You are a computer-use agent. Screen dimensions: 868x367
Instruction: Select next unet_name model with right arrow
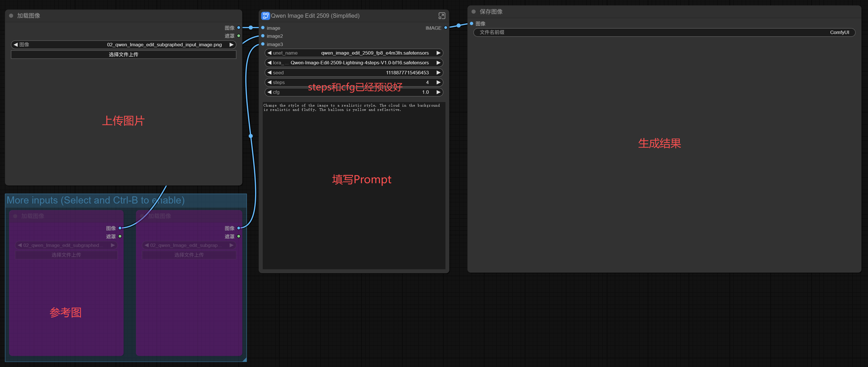pyautogui.click(x=438, y=53)
